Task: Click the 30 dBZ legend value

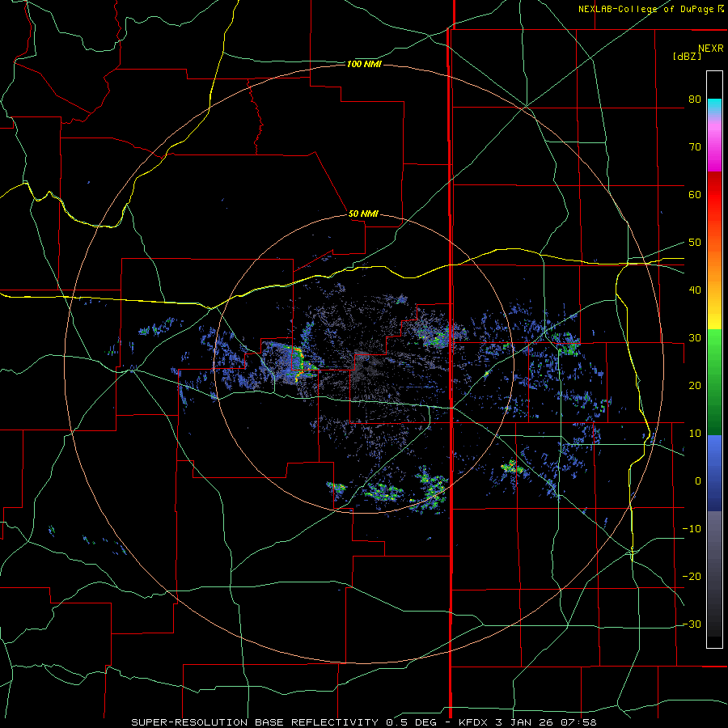Action: pyautogui.click(x=695, y=338)
